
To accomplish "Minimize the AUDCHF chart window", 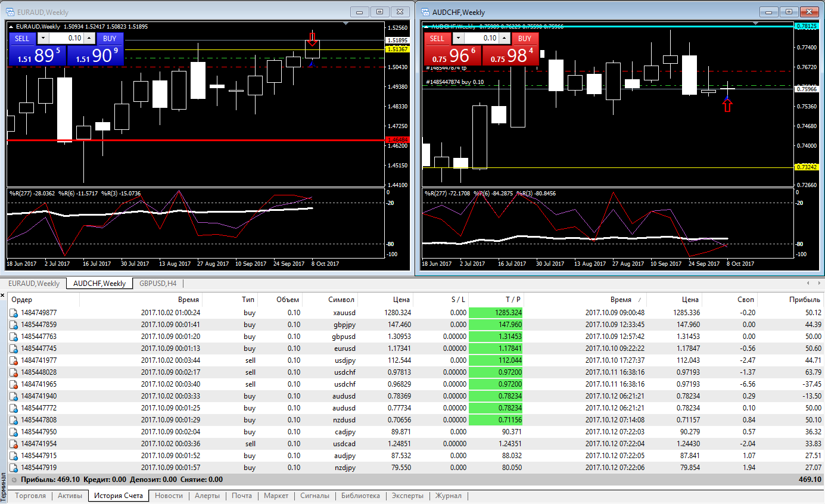I will click(x=770, y=11).
